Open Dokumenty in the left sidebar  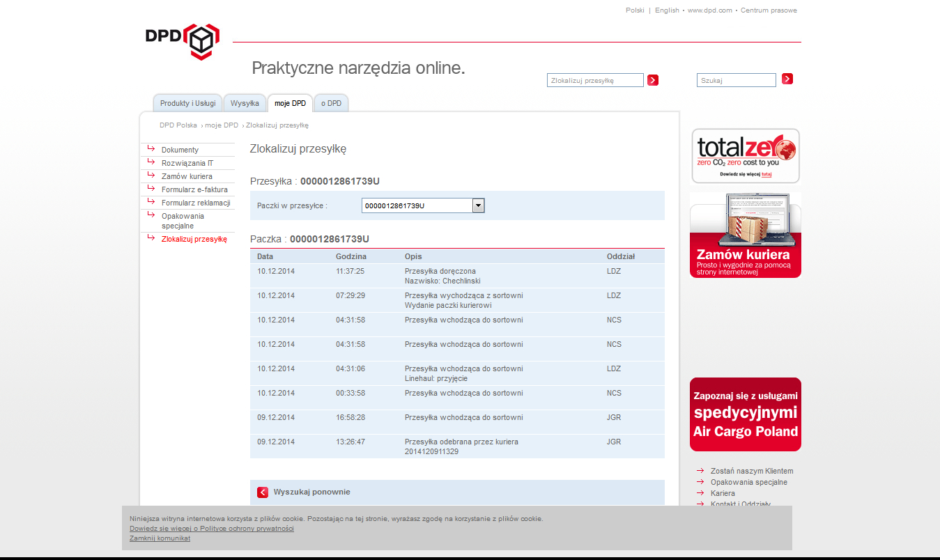tap(180, 150)
